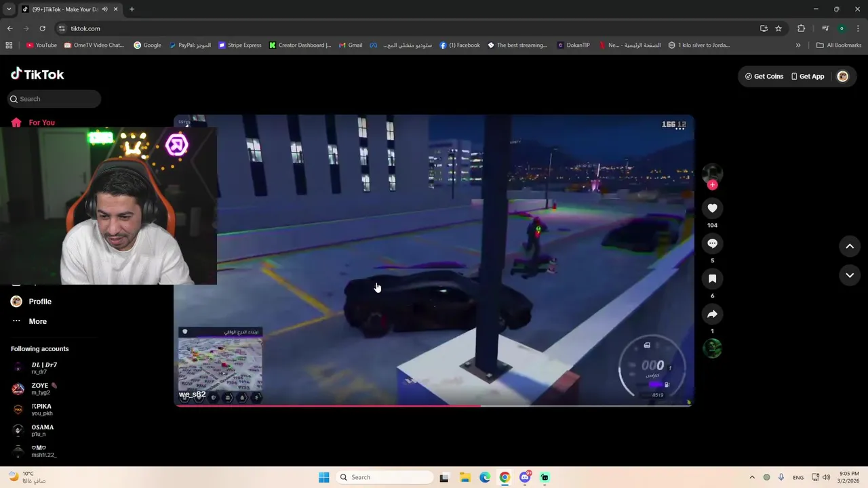Image resolution: width=868 pixels, height=488 pixels.
Task: Click the Get App button
Action: click(x=808, y=77)
